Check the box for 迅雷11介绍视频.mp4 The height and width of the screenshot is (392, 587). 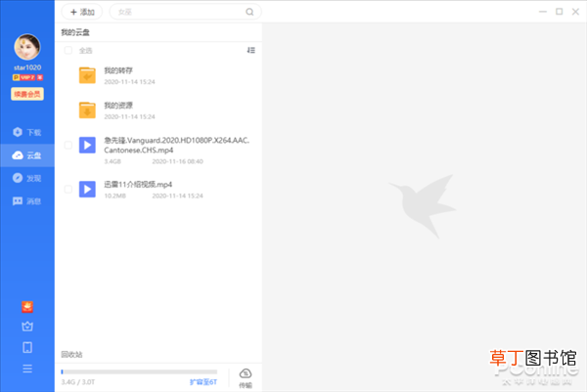[x=68, y=189]
